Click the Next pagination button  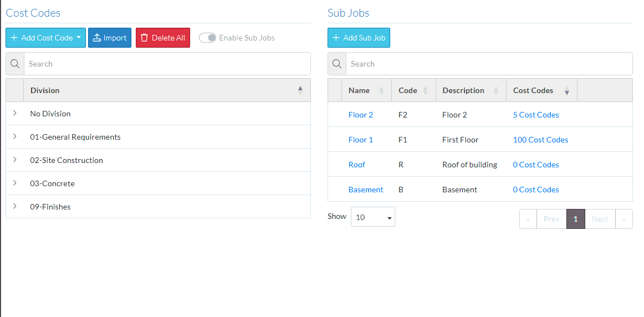pos(600,219)
